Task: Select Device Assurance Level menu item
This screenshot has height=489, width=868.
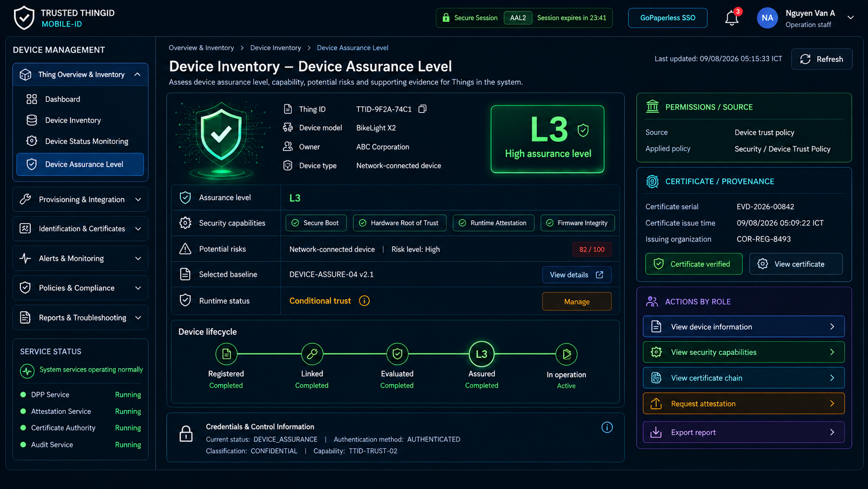Action: point(81,164)
